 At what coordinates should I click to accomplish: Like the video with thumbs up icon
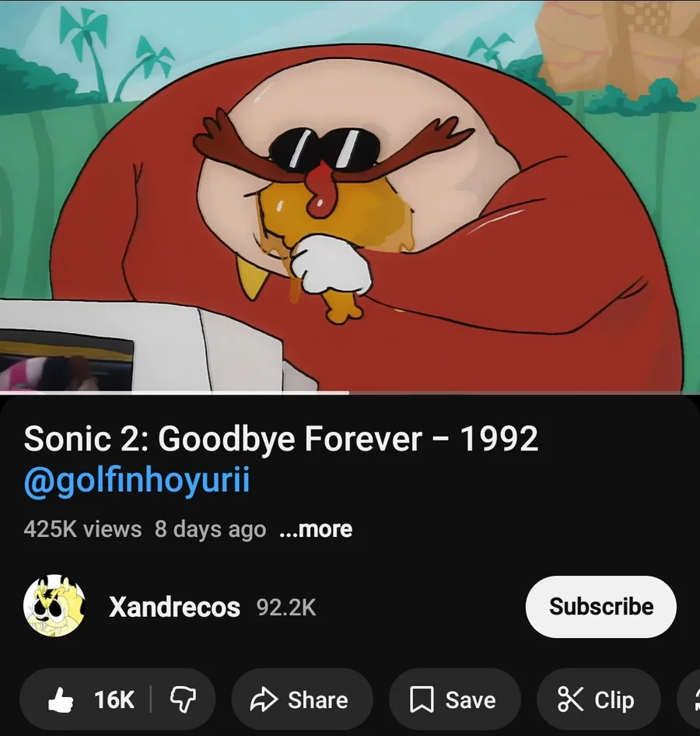click(x=61, y=700)
